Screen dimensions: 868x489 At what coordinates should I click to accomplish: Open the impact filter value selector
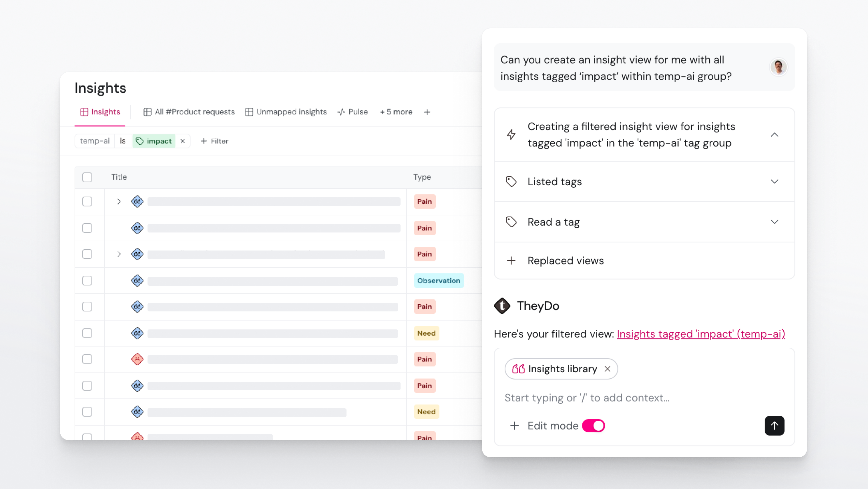coord(154,141)
